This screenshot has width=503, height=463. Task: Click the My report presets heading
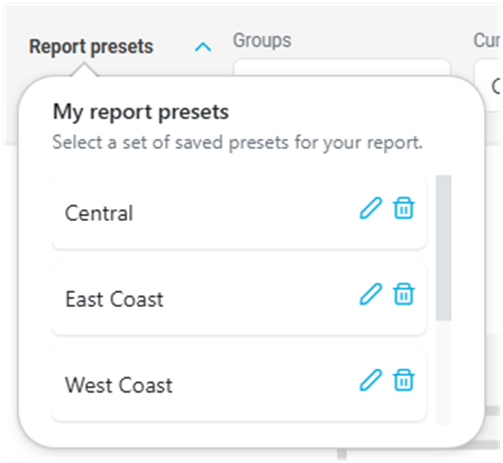pyautogui.click(x=141, y=112)
